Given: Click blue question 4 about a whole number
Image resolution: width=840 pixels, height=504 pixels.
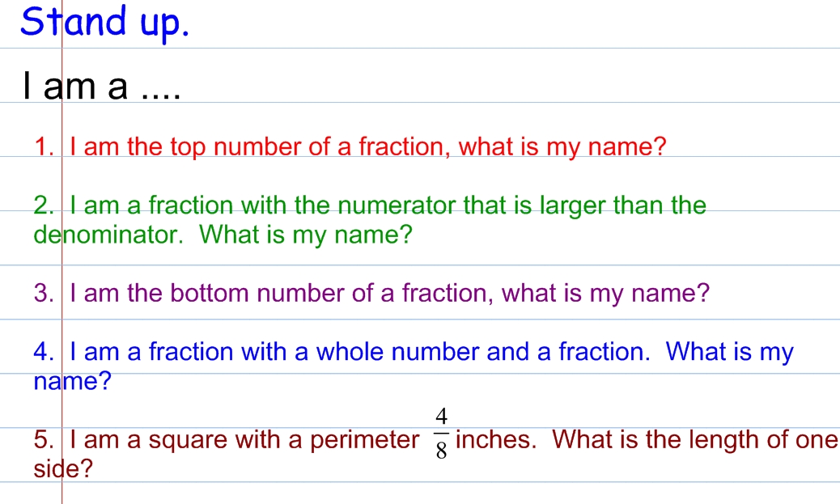Looking at the screenshot, I should [413, 352].
